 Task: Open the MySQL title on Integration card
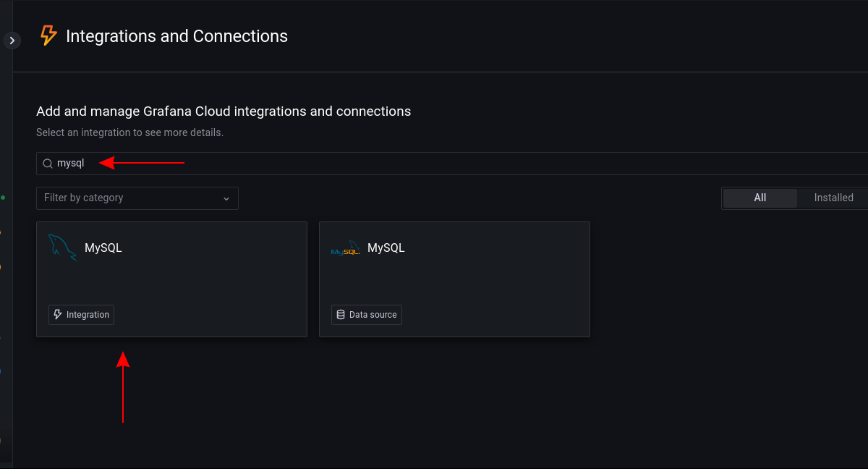click(103, 248)
